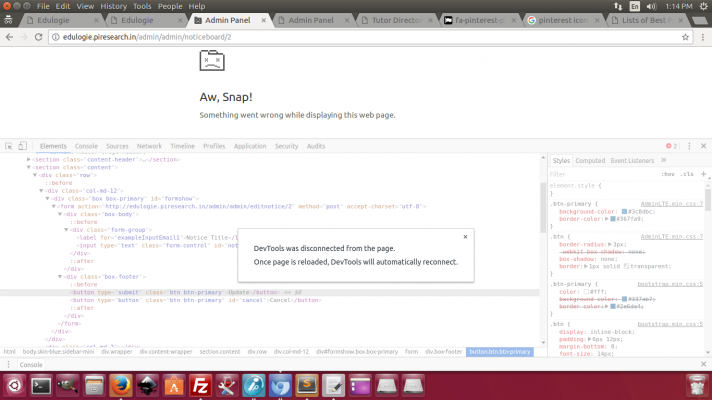This screenshot has width=712, height=400.
Task: Open the History menu in the menu bar
Action: pyautogui.click(x=113, y=5)
